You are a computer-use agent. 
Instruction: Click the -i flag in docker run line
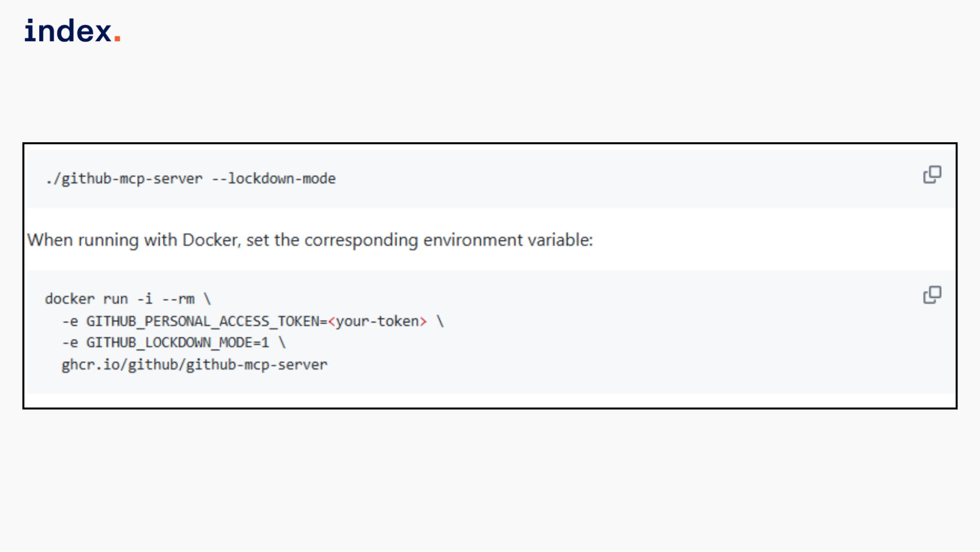[x=145, y=299]
